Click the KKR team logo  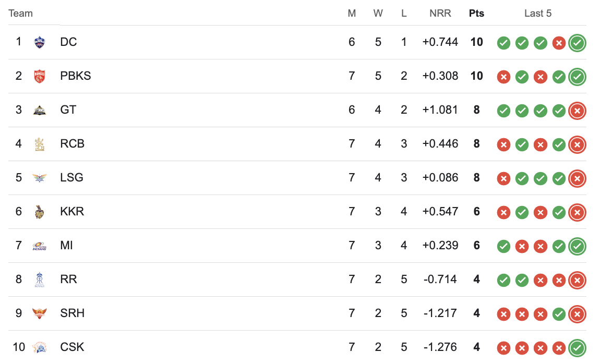[x=40, y=211]
